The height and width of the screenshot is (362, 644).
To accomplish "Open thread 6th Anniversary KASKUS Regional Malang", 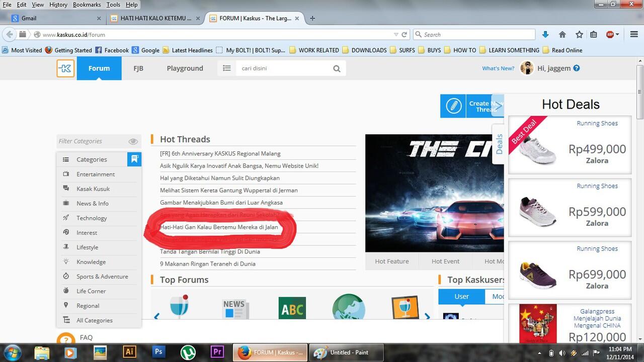I will (220, 153).
